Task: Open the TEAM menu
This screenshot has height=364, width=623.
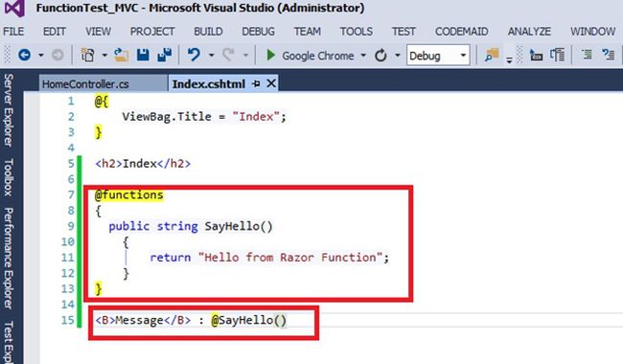Action: (307, 32)
